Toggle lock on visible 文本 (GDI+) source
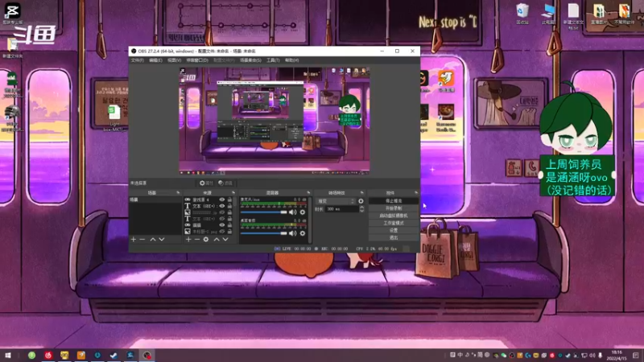Image resolution: width=644 pixels, height=362 pixels. (x=229, y=206)
